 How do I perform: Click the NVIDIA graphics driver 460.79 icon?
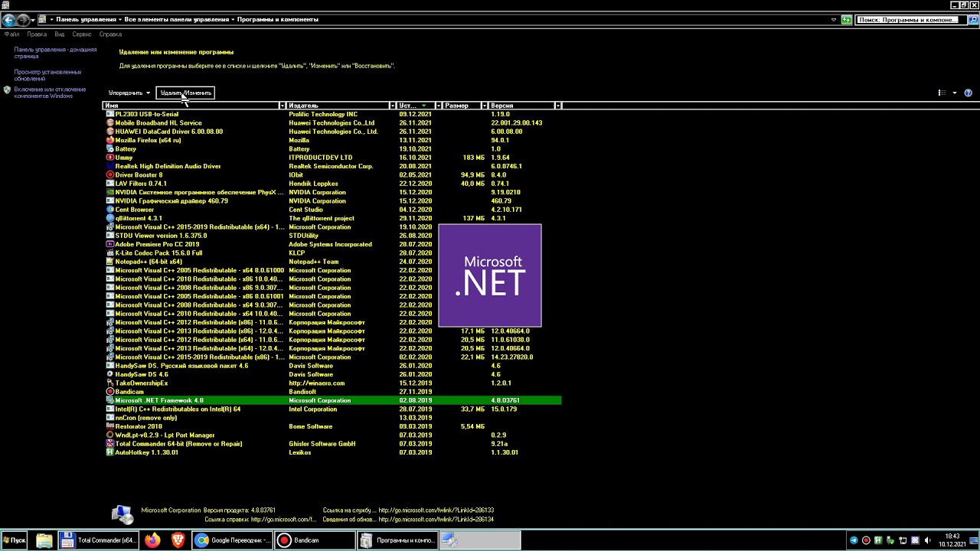[110, 201]
